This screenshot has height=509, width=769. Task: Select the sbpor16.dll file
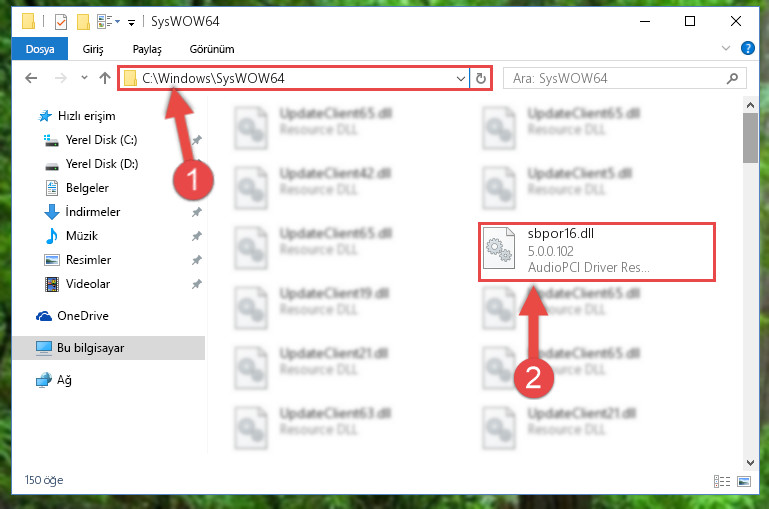point(596,252)
